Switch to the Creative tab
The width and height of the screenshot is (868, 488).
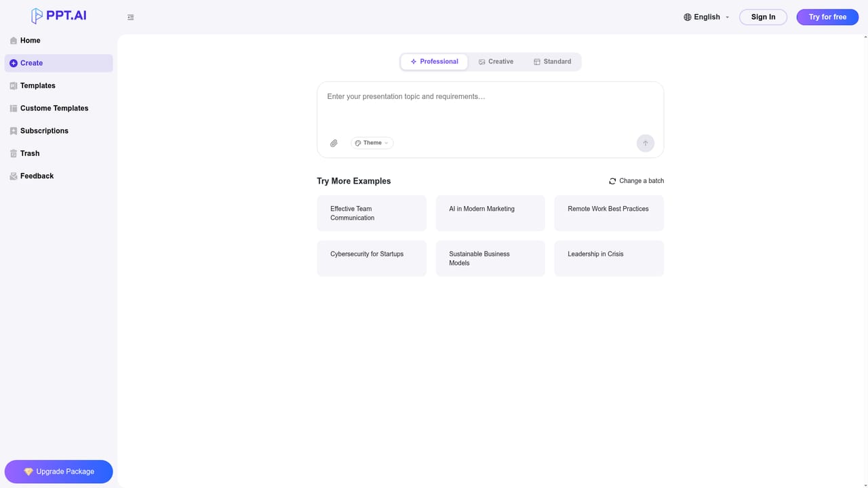pos(496,62)
